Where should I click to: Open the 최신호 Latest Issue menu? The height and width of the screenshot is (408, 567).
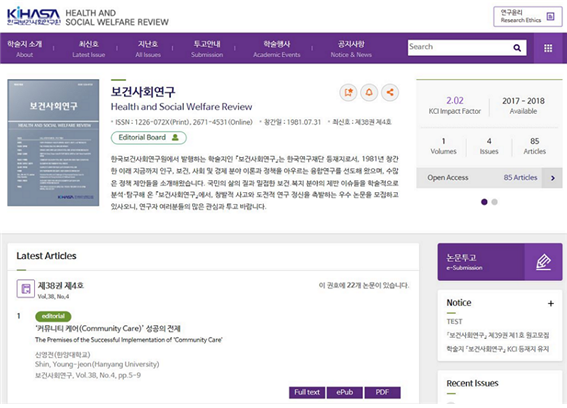point(89,49)
